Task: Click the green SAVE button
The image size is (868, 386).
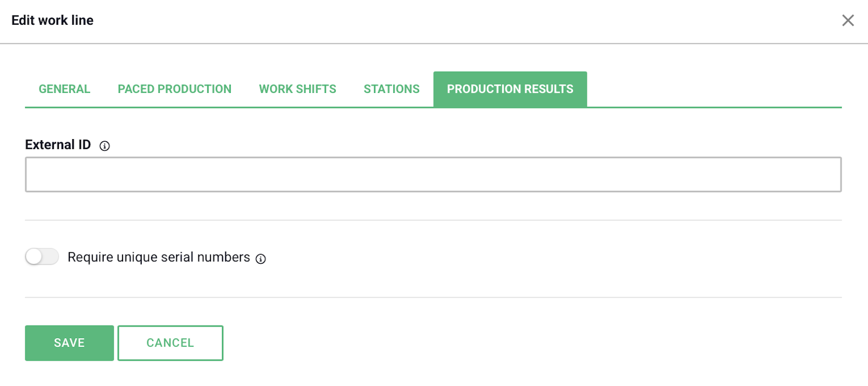Action: (69, 343)
